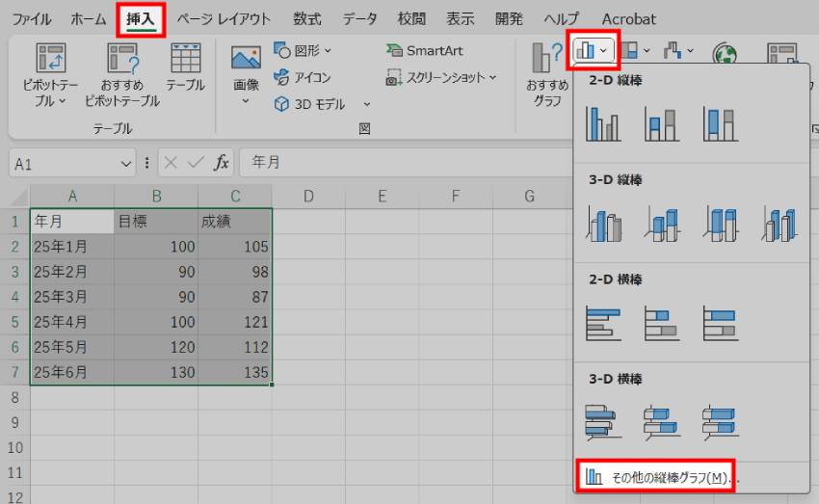
Task: Open the column chart dropdown button
Action: click(x=593, y=51)
